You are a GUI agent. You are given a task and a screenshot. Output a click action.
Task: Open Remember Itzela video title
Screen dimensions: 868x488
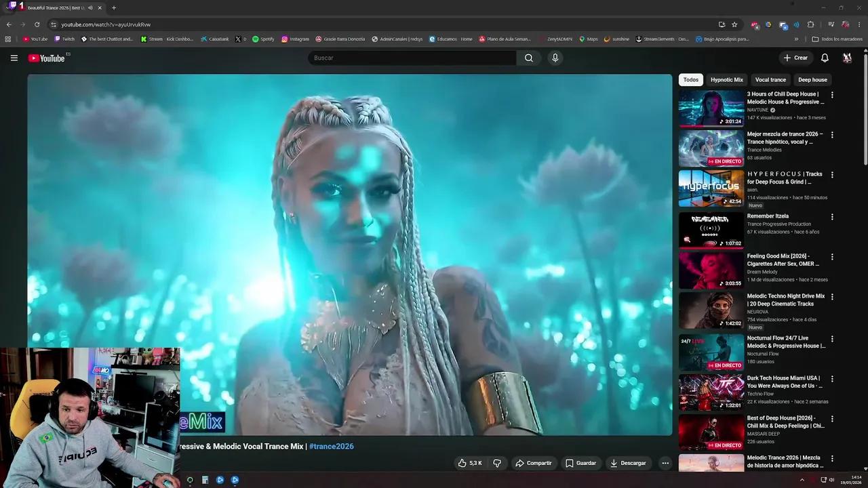click(768, 216)
